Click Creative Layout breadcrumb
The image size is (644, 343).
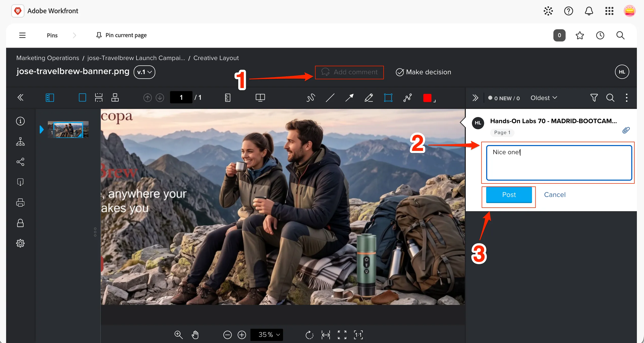click(x=216, y=58)
